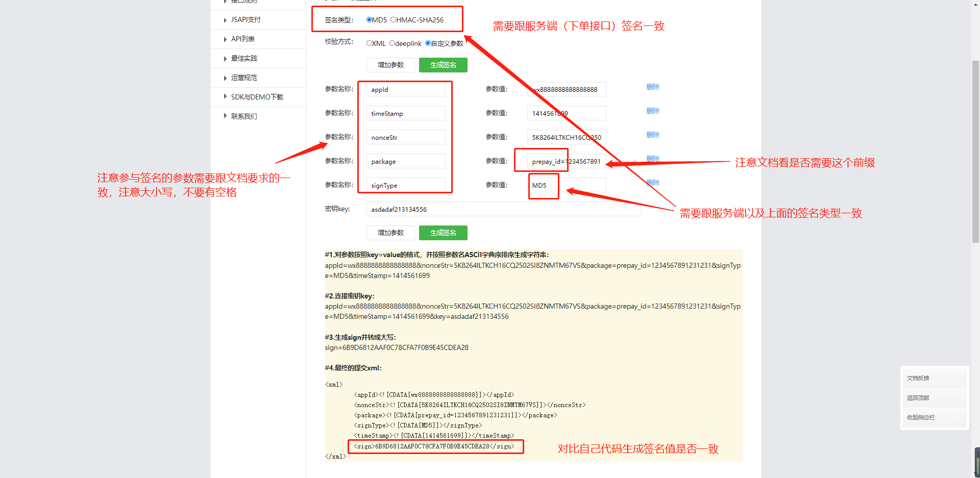
Task: Open 文档反馈 in the floating panel
Action: 934,378
